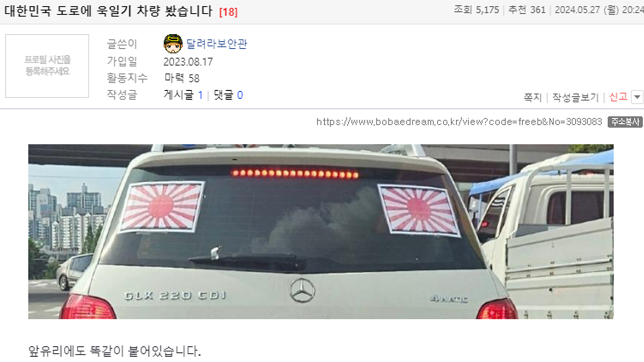The height and width of the screenshot is (362, 644).
Task: Expand the dropdown arrow beside 신고
Action: click(637, 97)
